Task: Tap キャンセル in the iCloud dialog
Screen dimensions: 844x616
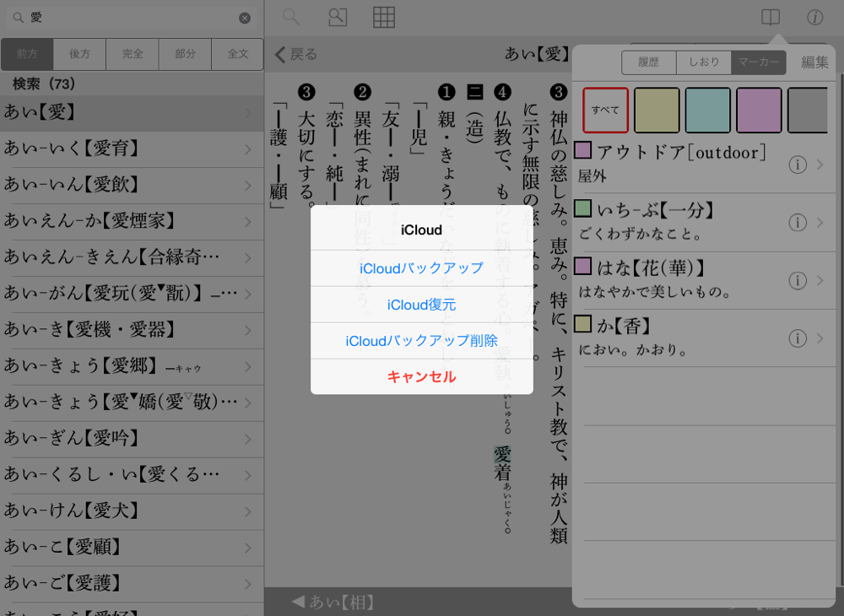Action: pos(421,376)
